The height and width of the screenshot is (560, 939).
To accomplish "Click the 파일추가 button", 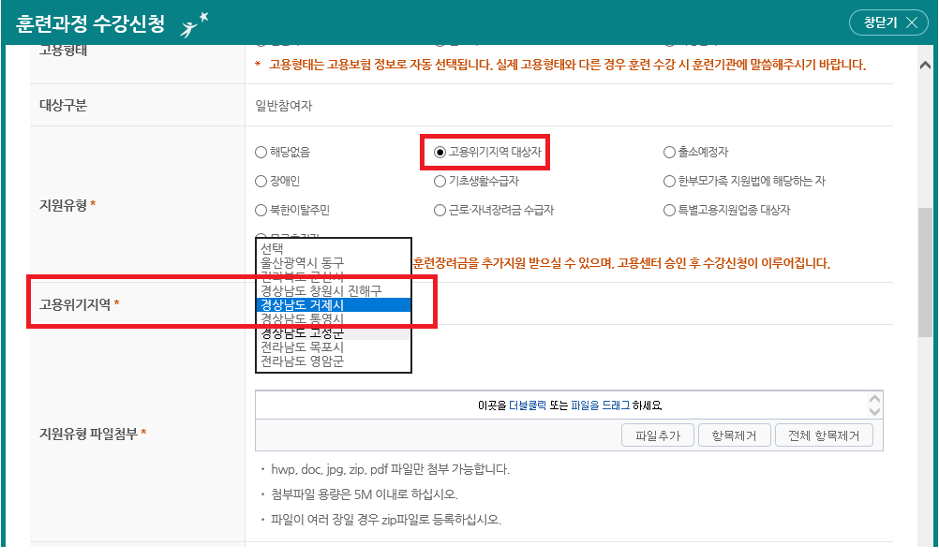I will point(657,435).
